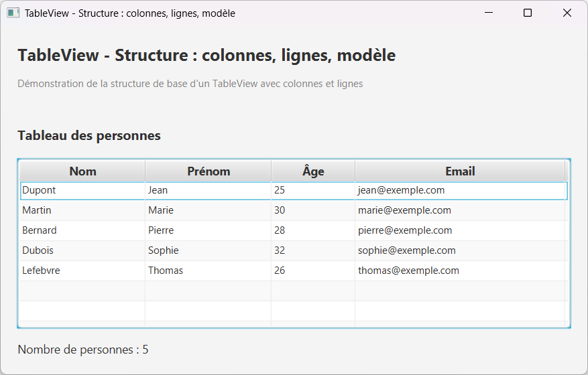The height and width of the screenshot is (375, 588).
Task: Click the 'Tableau des personnes' heading
Action: 89,136
